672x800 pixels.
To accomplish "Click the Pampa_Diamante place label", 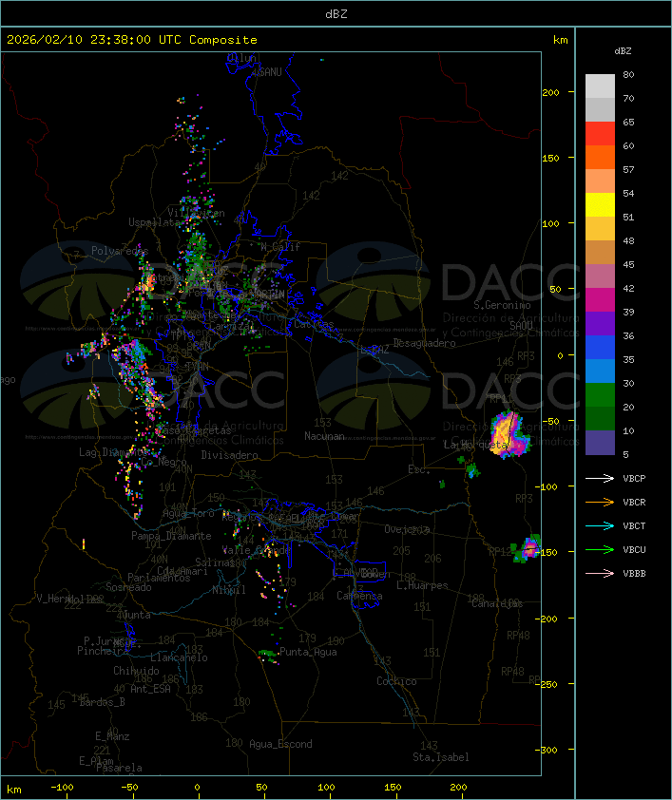I will [171, 536].
